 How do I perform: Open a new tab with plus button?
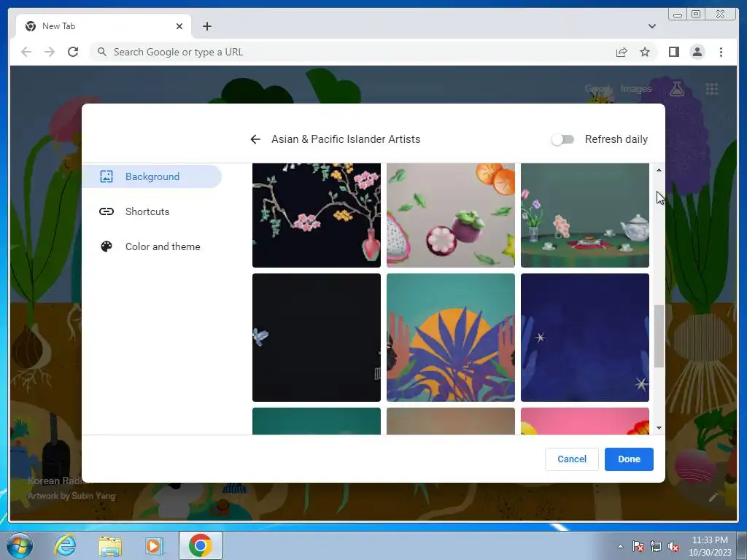click(x=206, y=26)
